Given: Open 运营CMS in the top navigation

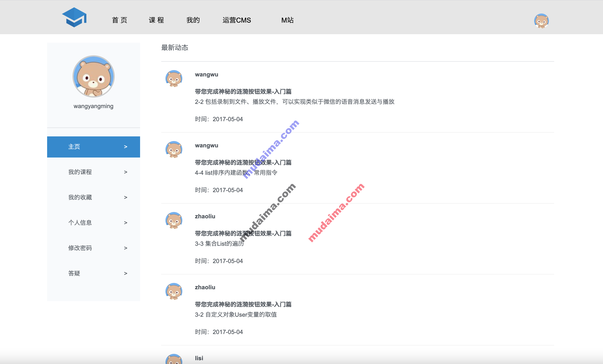Looking at the screenshot, I should click(237, 20).
